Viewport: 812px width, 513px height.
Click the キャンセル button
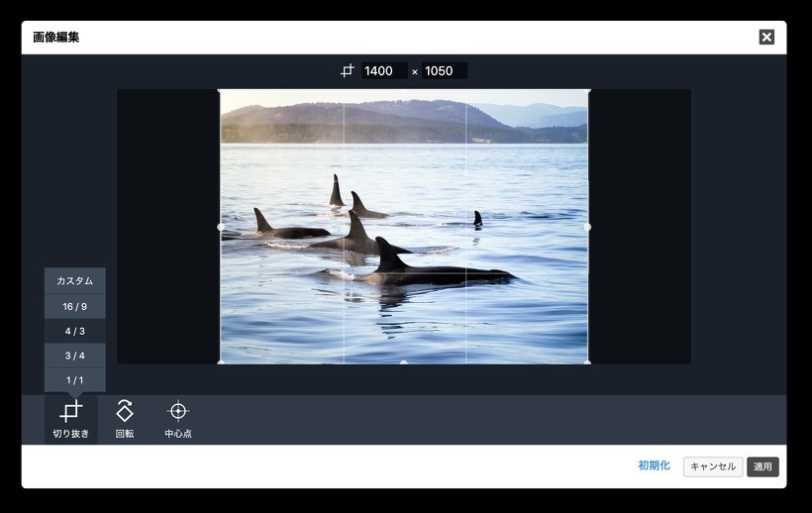point(713,466)
